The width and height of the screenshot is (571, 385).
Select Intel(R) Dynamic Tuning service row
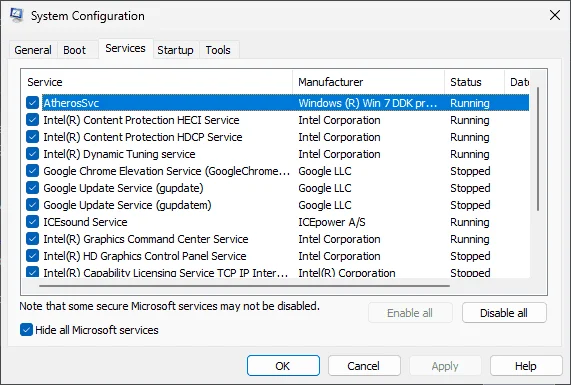[277, 154]
